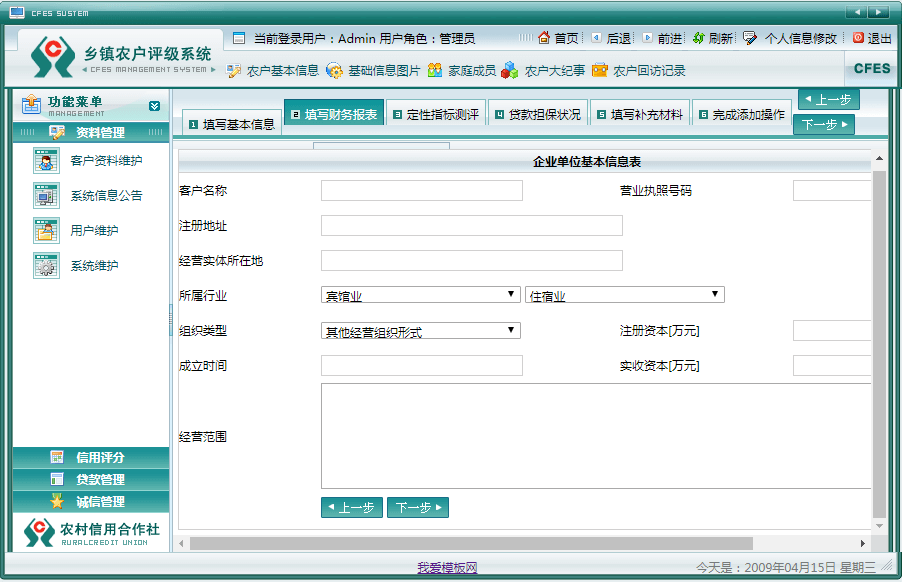This screenshot has height=582, width=902.
Task: Click the 农户基本信息 toolbar icon
Action: pos(234,71)
